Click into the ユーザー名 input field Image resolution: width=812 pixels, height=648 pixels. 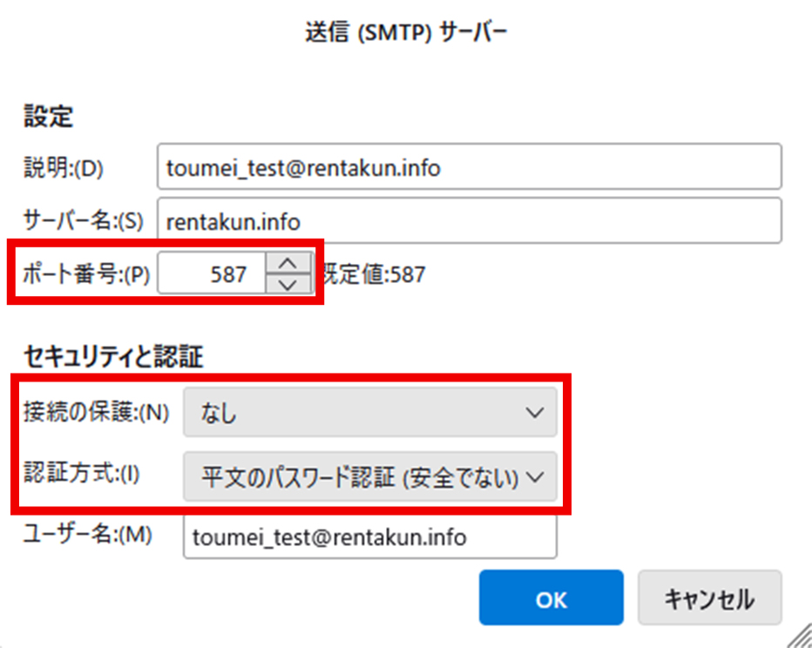[x=369, y=537]
